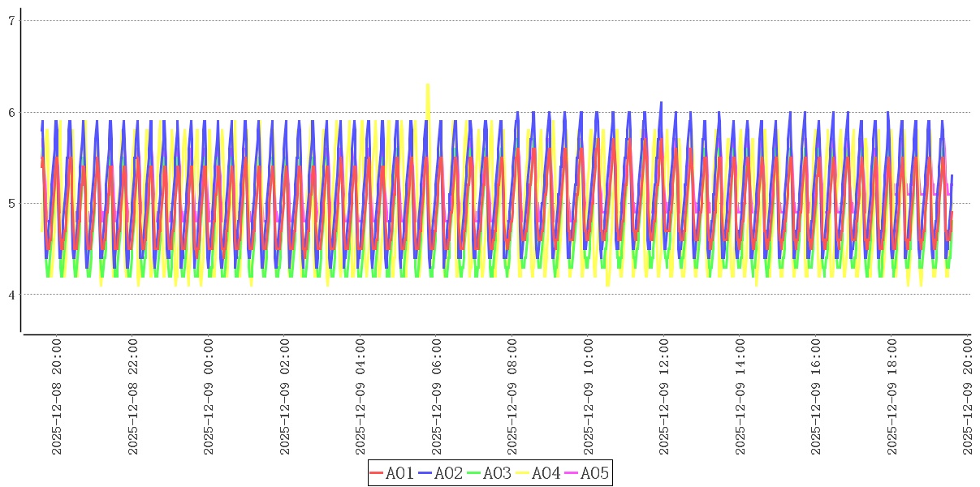Click the 2025-12-08 20:00 x-axis label

point(57,397)
